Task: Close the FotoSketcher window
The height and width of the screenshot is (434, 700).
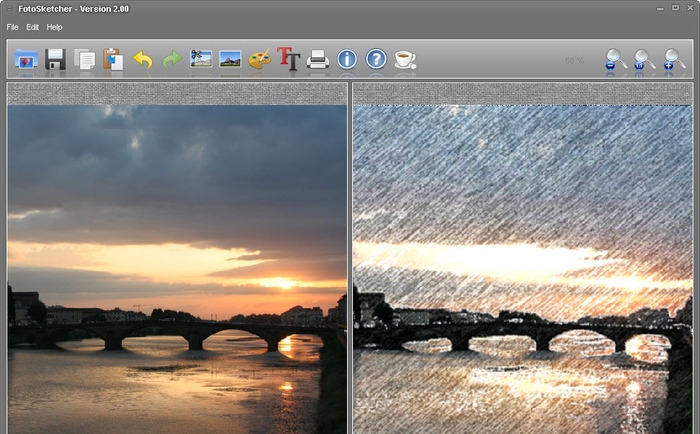Action: point(691,8)
